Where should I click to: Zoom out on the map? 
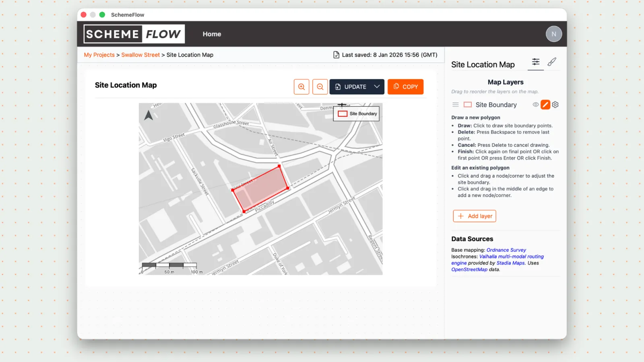(x=320, y=86)
